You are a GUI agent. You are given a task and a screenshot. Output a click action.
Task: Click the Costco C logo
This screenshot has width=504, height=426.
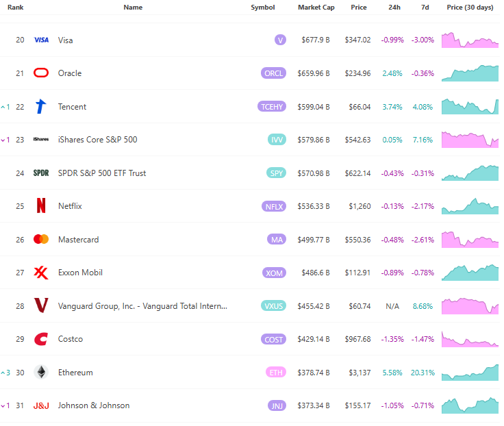(x=41, y=339)
